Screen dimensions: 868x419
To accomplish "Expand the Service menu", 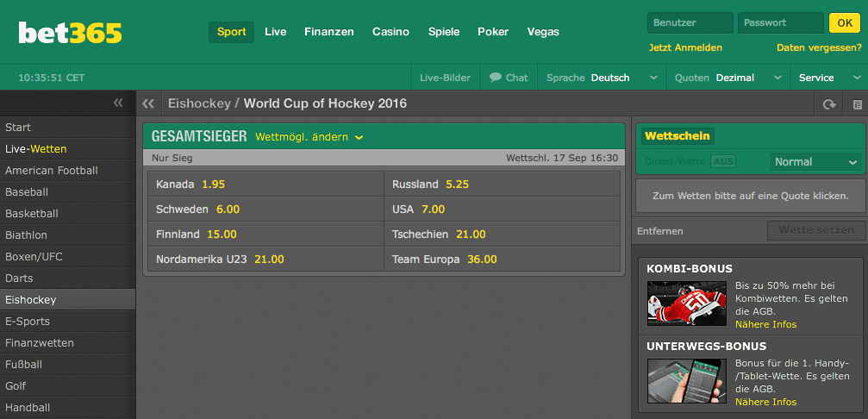I will tap(828, 78).
